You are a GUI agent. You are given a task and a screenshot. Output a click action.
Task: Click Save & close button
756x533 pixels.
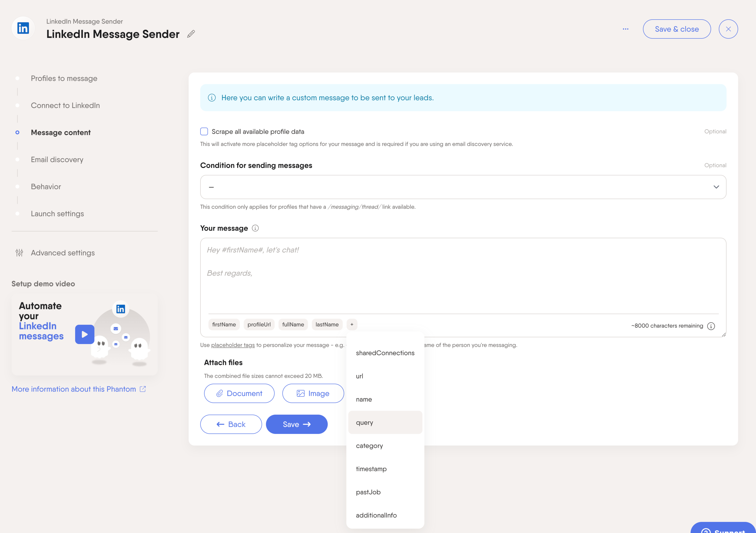pyautogui.click(x=677, y=29)
